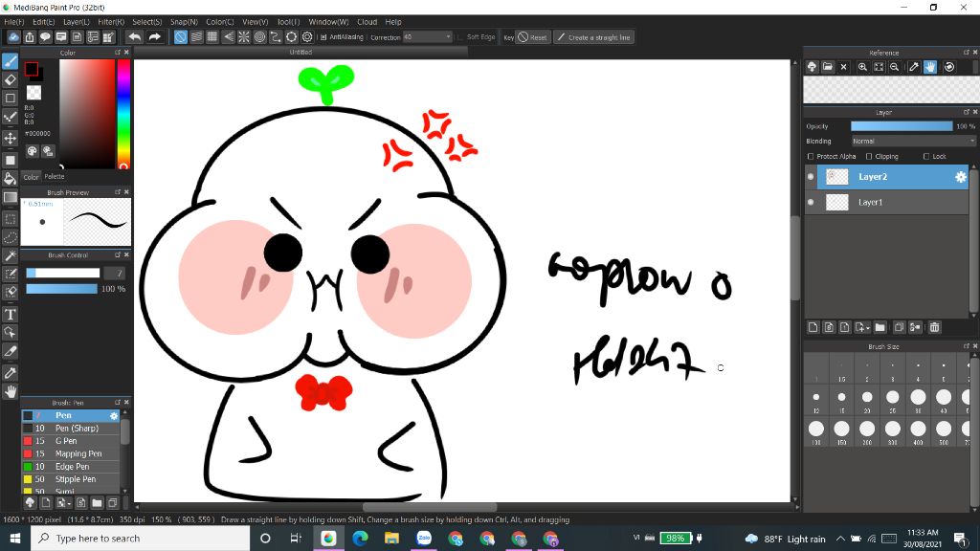Open a reference image folder icon
This screenshot has width=980, height=551.
click(828, 67)
